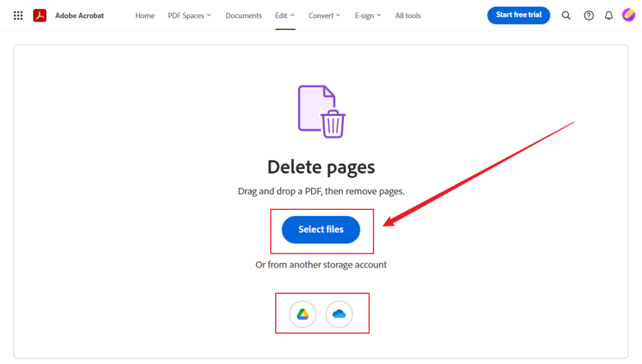Open the profile avatar icon

[x=629, y=15]
